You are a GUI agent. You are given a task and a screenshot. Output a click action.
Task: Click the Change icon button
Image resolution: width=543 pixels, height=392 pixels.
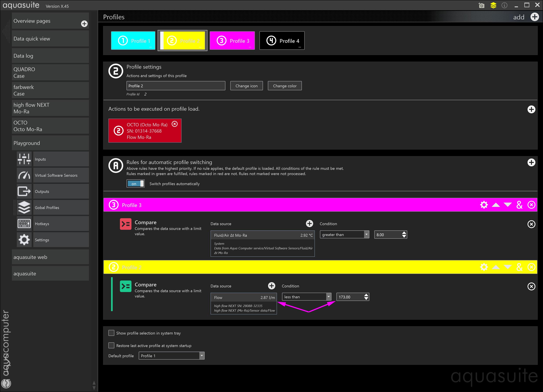click(246, 86)
